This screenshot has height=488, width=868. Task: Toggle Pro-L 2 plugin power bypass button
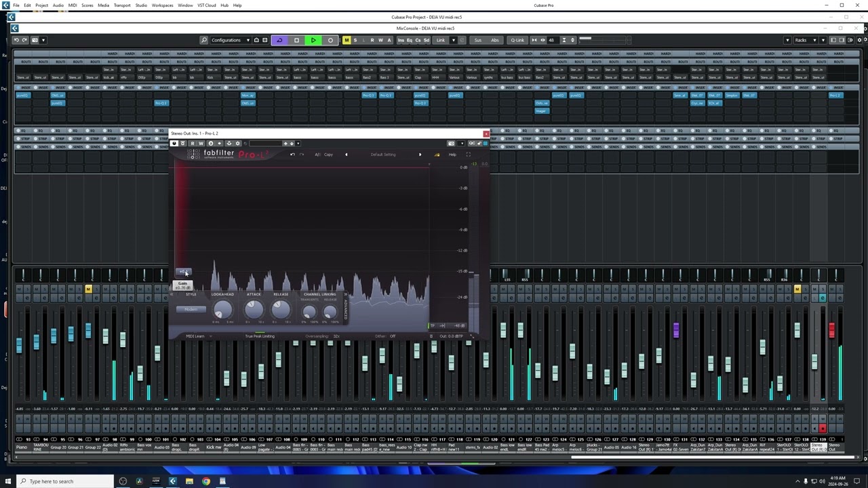click(x=174, y=143)
